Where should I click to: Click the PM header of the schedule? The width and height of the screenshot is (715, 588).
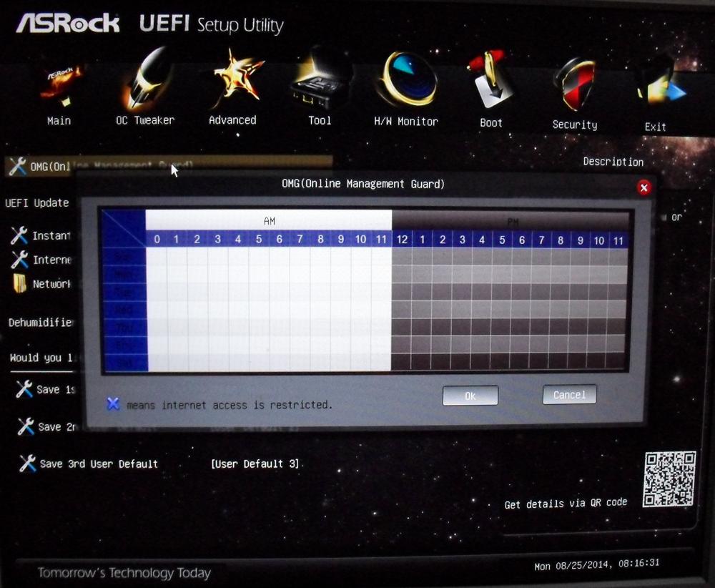point(511,222)
